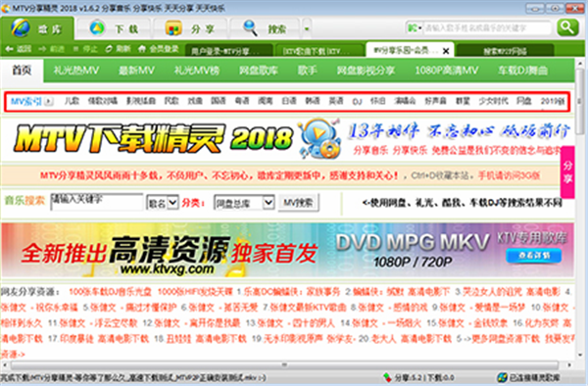Open the 1080P高清MV navigation item
588x386 pixels.
(x=446, y=71)
